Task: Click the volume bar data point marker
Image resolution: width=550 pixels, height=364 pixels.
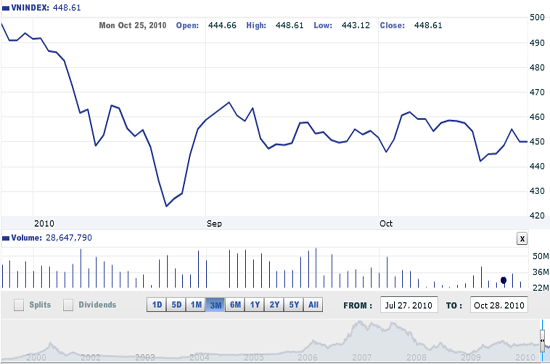Action: [504, 280]
